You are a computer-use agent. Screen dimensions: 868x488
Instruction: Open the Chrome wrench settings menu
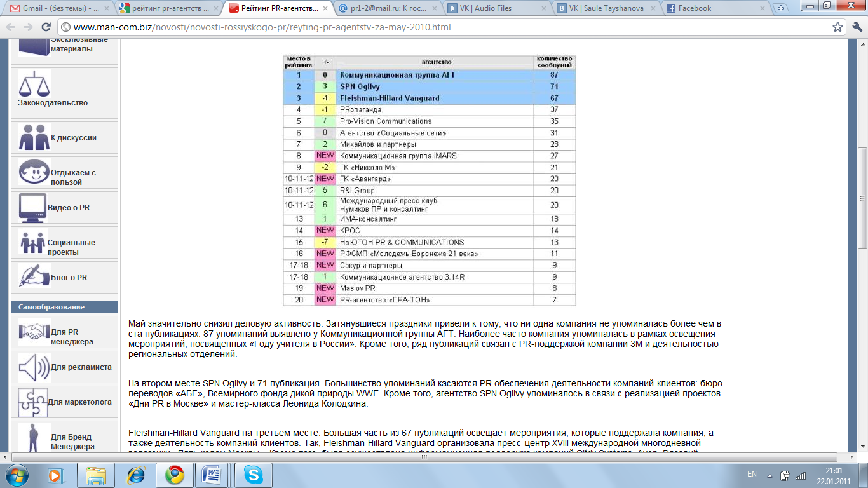pyautogui.click(x=856, y=27)
